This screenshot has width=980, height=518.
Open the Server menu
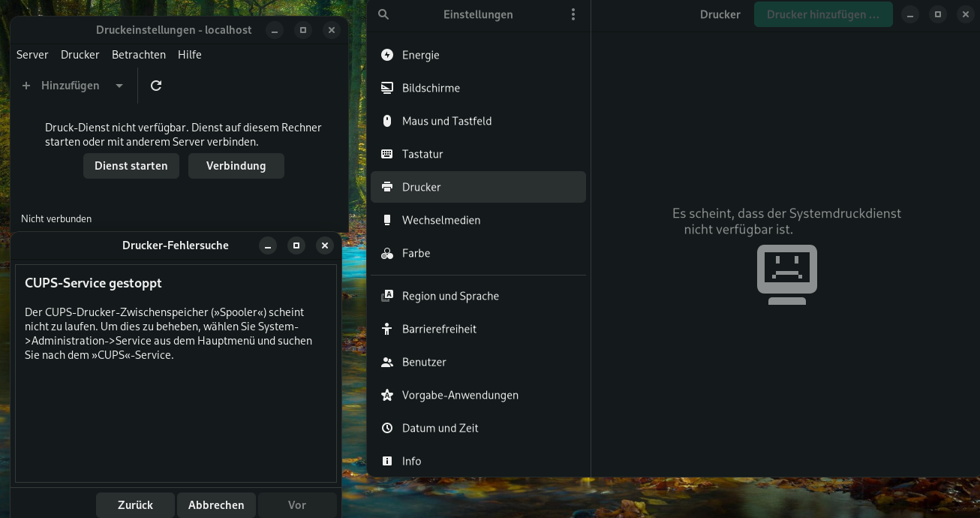pyautogui.click(x=32, y=55)
